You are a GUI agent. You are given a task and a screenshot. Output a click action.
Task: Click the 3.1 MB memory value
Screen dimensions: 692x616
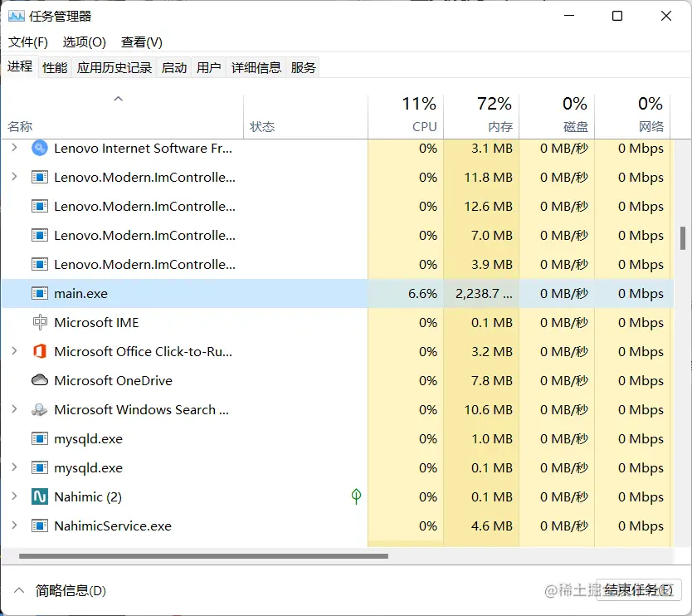click(492, 149)
